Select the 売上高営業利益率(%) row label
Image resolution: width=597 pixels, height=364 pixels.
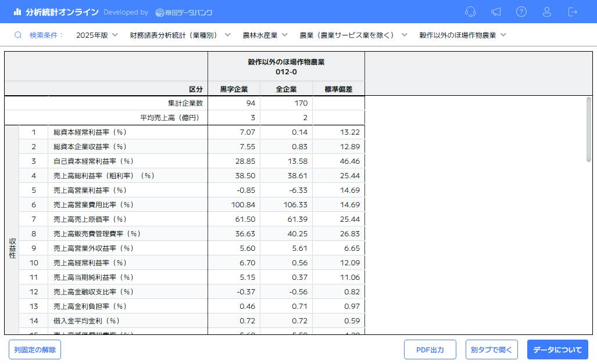click(90, 190)
